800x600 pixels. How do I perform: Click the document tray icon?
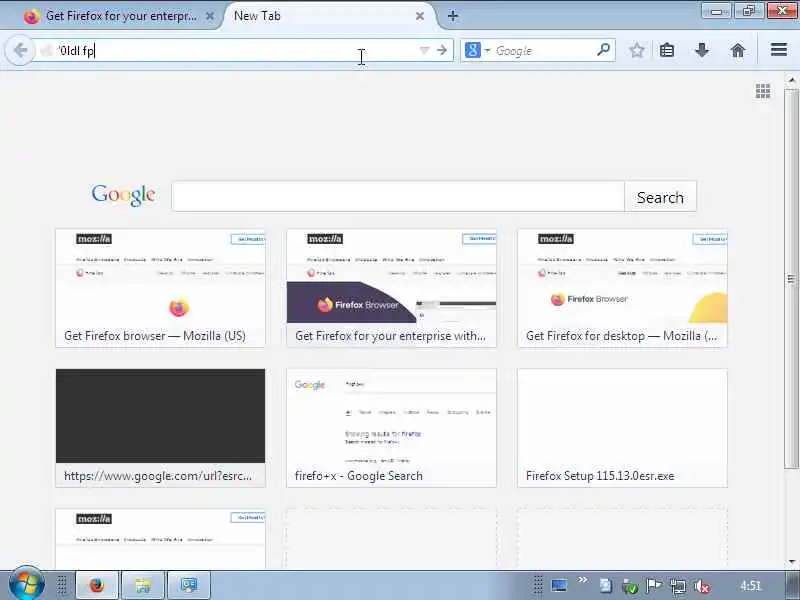[606, 586]
